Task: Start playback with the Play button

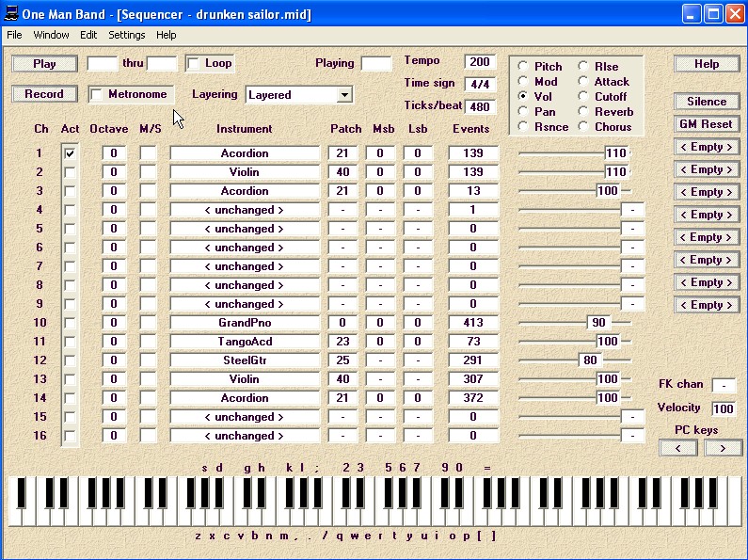Action: (44, 64)
